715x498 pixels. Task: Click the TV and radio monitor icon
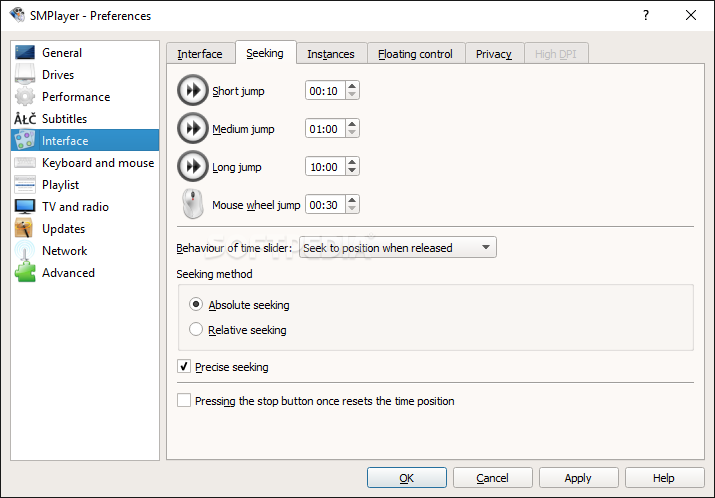point(25,206)
